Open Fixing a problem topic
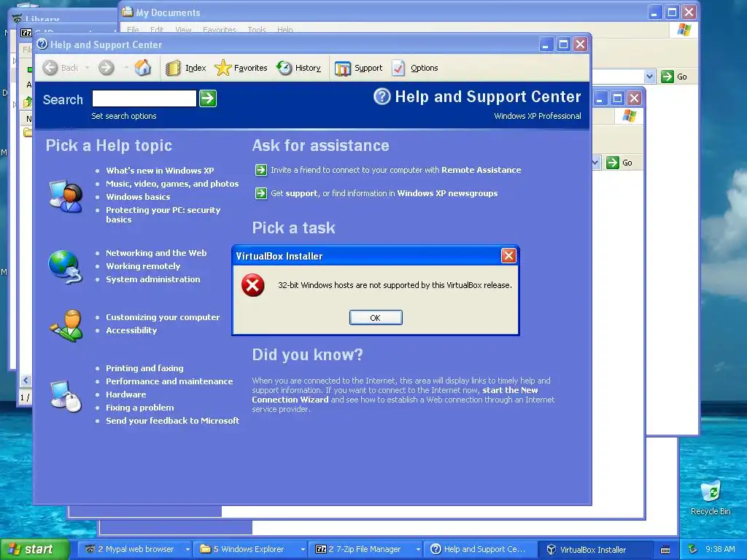Viewport: 747px width, 560px height. (x=140, y=408)
